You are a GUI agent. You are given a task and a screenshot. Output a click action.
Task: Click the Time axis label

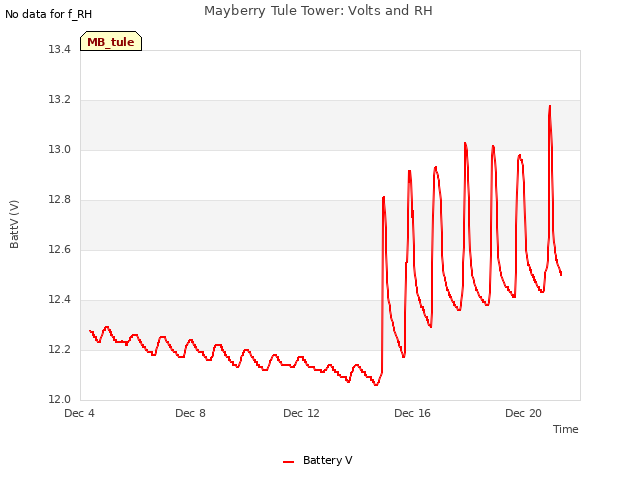[x=565, y=429]
